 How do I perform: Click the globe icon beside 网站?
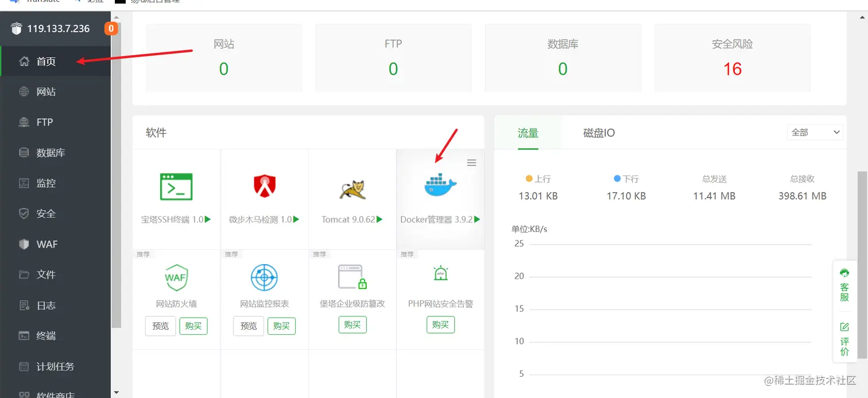click(x=24, y=92)
